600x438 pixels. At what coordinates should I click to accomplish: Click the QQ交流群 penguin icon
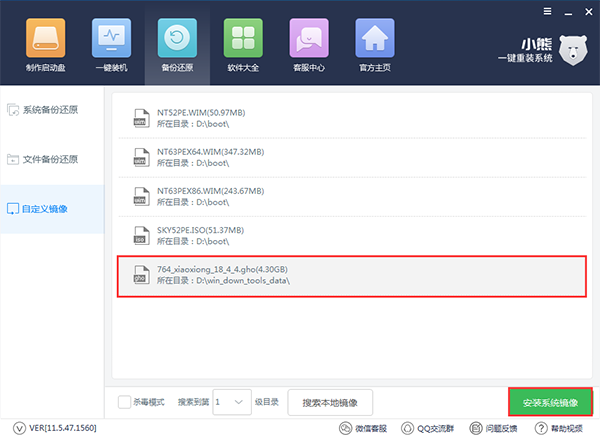click(408, 428)
